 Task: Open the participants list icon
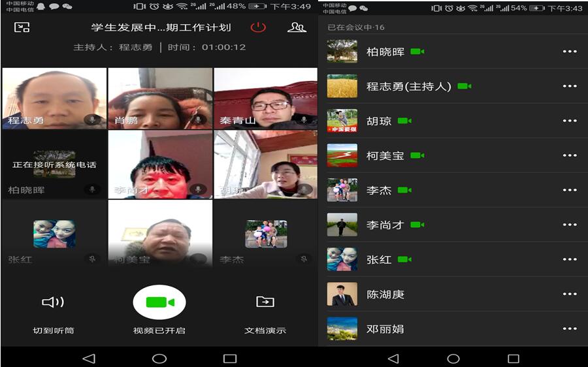[297, 27]
